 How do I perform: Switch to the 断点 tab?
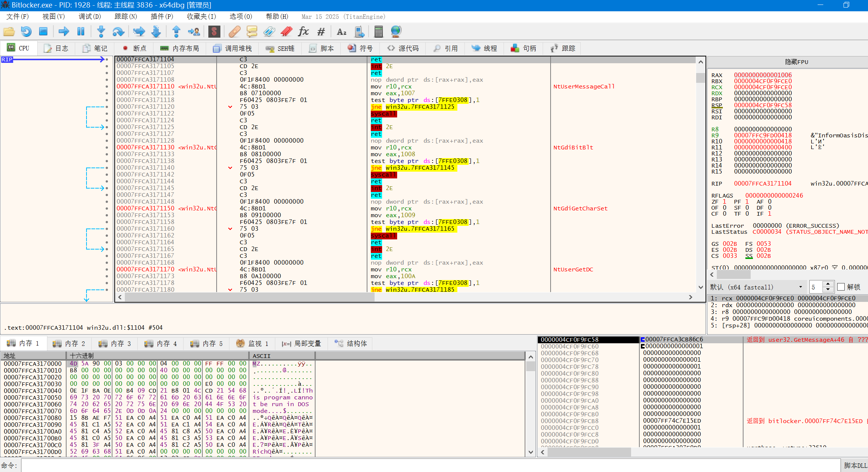(135, 49)
